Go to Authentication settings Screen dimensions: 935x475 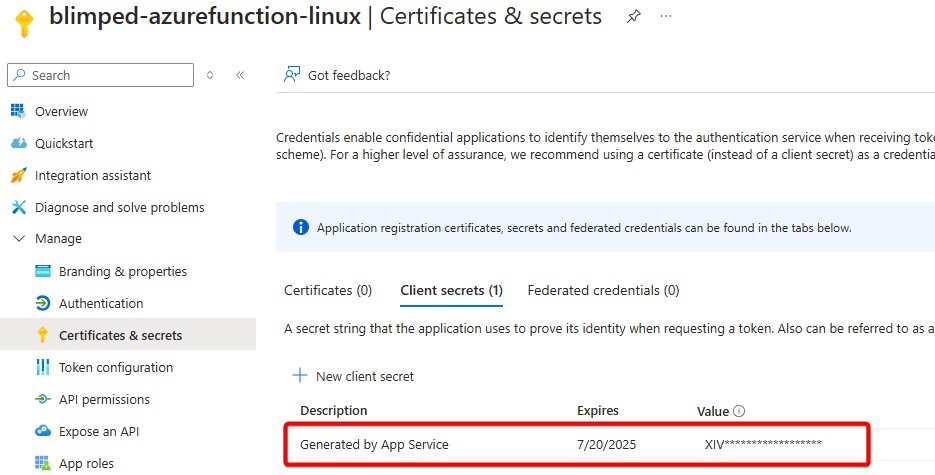click(x=101, y=303)
